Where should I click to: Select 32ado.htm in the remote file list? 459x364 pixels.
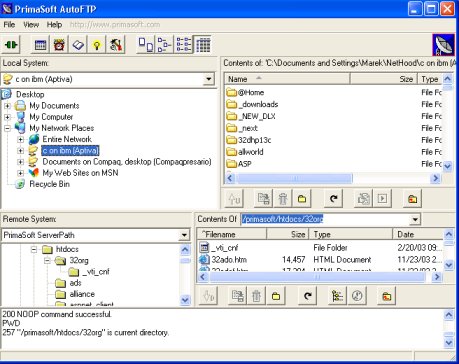tap(229, 260)
